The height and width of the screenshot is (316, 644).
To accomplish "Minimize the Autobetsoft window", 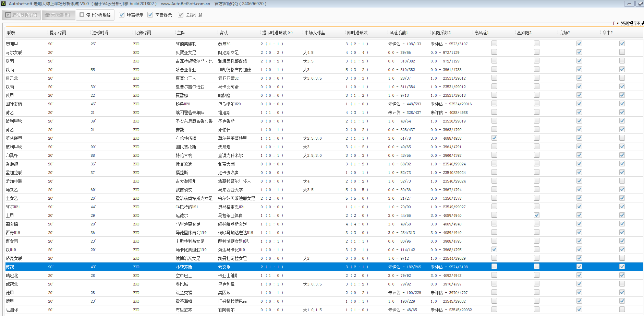I will (x=629, y=4).
